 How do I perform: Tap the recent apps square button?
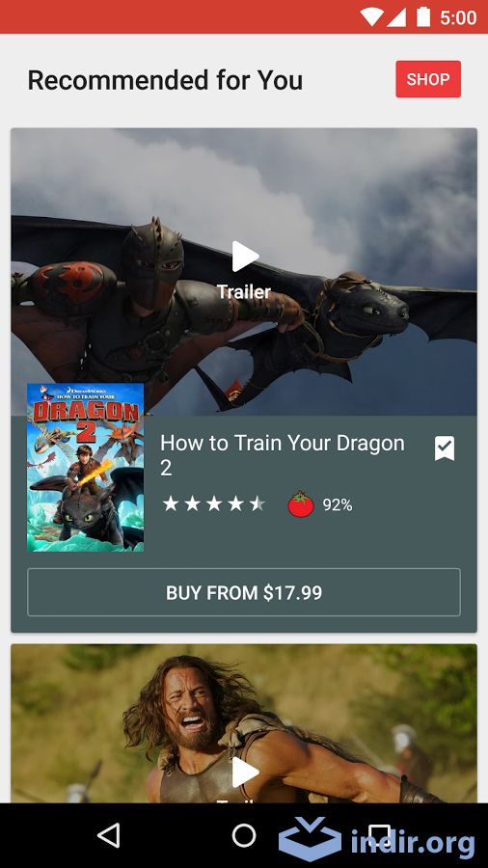pyautogui.click(x=380, y=835)
